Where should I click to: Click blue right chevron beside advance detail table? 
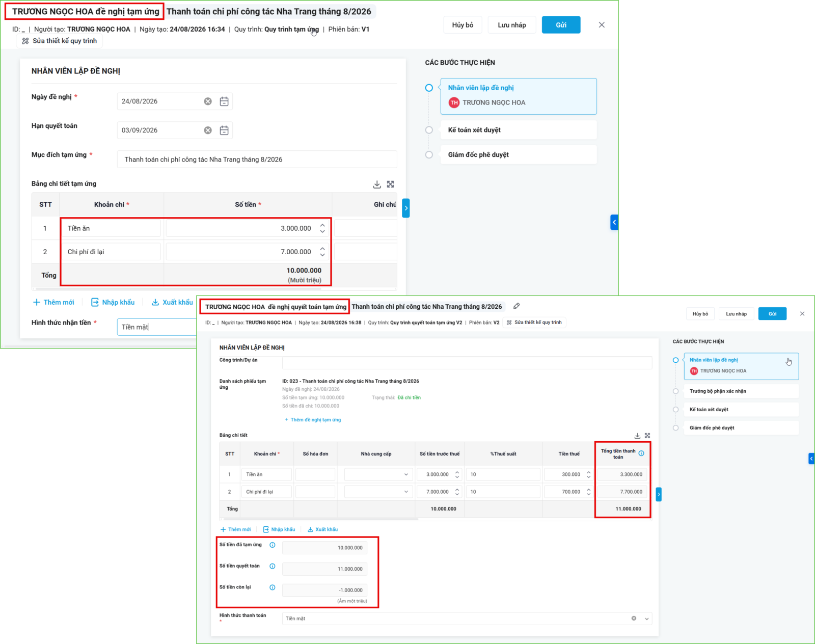click(406, 208)
